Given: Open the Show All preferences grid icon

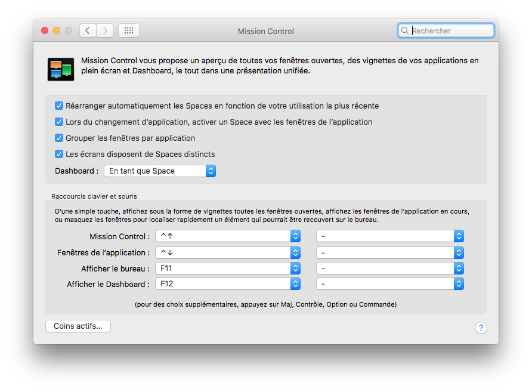Looking at the screenshot, I should [128, 30].
